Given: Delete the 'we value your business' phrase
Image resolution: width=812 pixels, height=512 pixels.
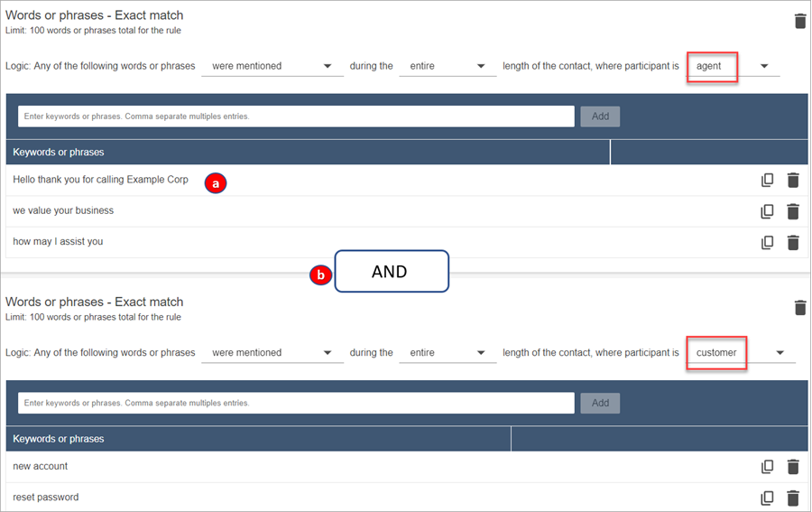Looking at the screenshot, I should pos(793,211).
